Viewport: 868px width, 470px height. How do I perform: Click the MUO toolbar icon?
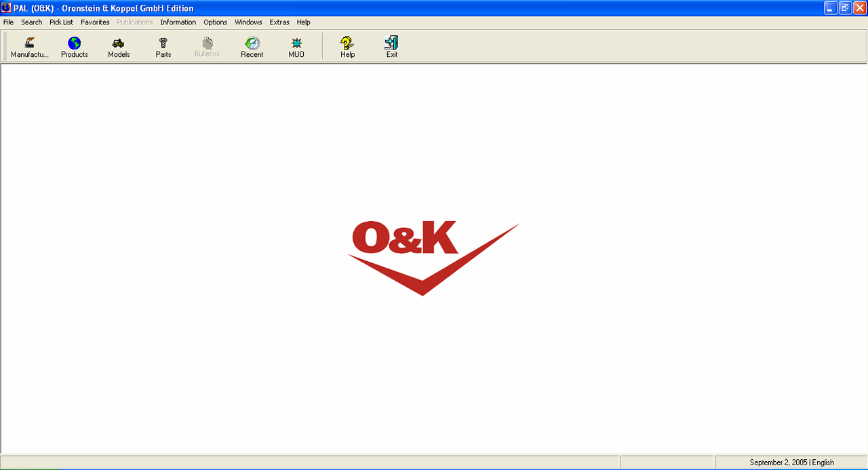click(x=296, y=47)
